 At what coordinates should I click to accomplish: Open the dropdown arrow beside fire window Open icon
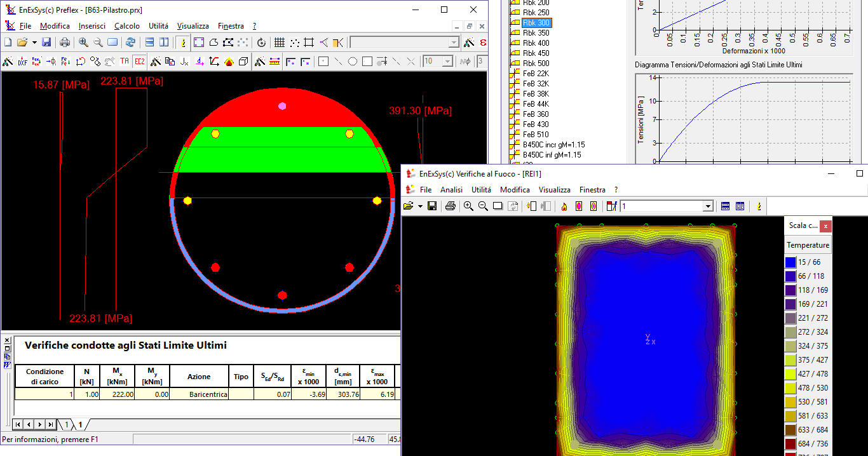coord(420,206)
